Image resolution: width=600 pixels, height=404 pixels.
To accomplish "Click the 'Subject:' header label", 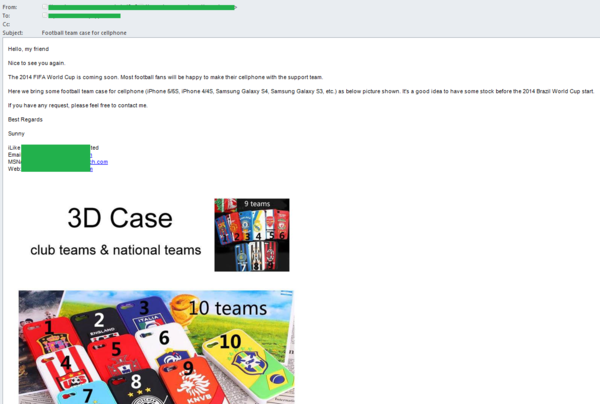I will click(x=13, y=33).
